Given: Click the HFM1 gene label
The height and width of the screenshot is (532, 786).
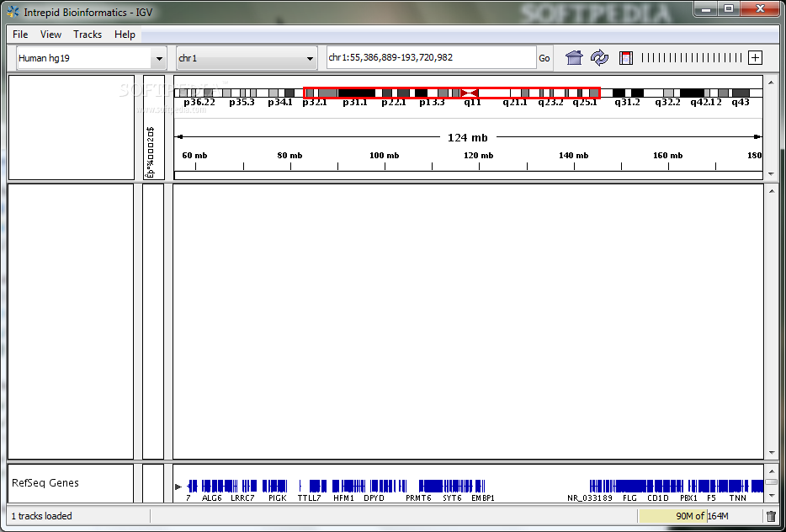Looking at the screenshot, I should (344, 498).
